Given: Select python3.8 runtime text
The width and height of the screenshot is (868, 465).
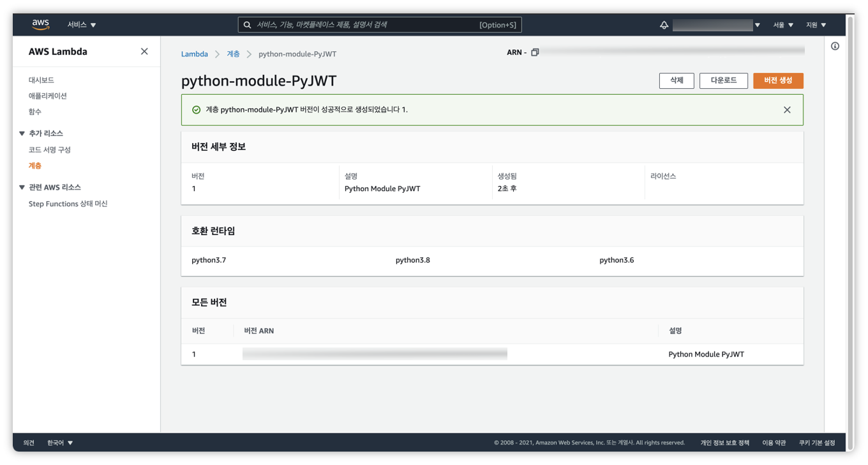Looking at the screenshot, I should point(413,261).
